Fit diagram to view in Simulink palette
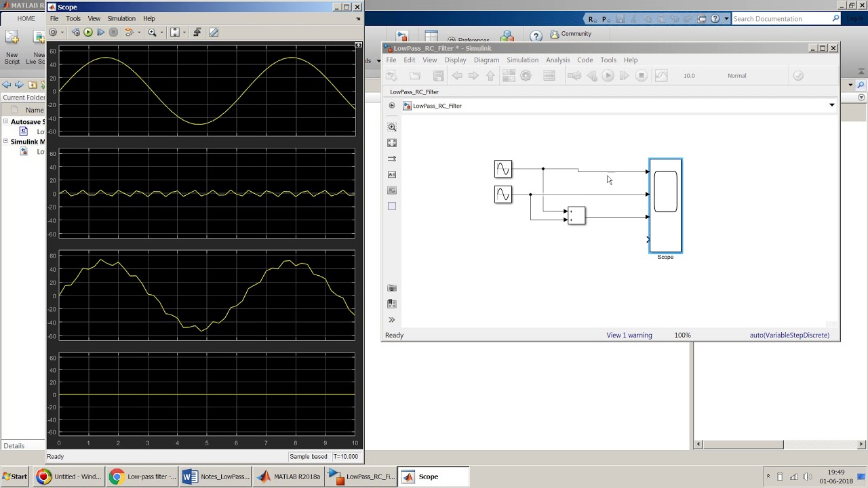 tap(392, 143)
